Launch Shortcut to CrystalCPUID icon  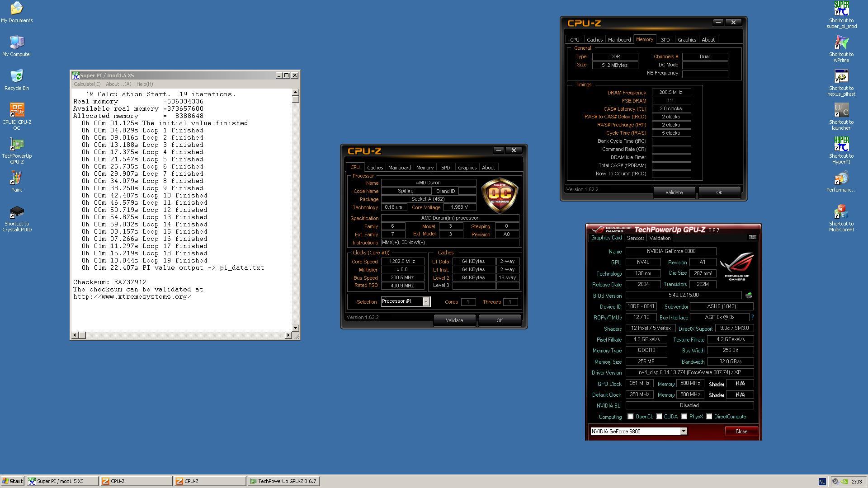(17, 218)
